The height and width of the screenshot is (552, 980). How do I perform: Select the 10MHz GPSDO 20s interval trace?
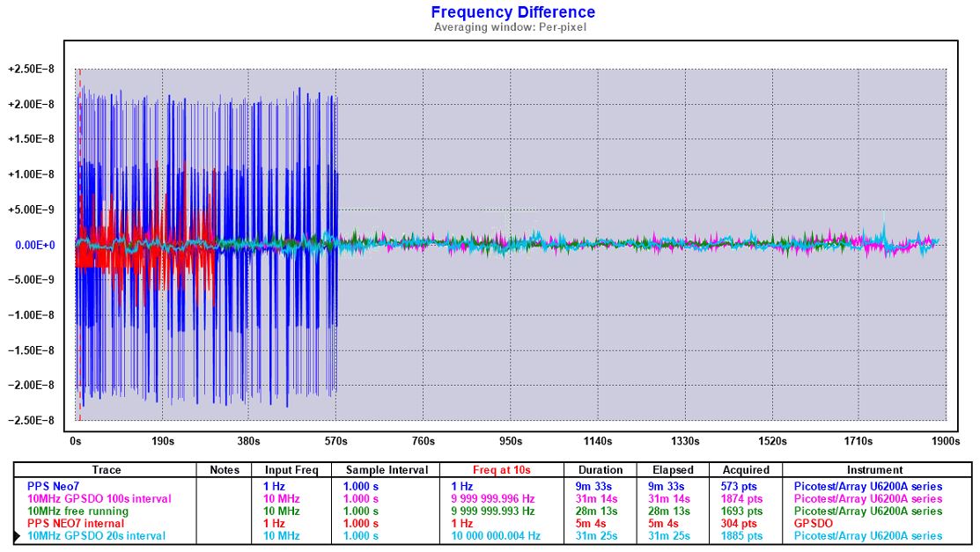(96, 535)
